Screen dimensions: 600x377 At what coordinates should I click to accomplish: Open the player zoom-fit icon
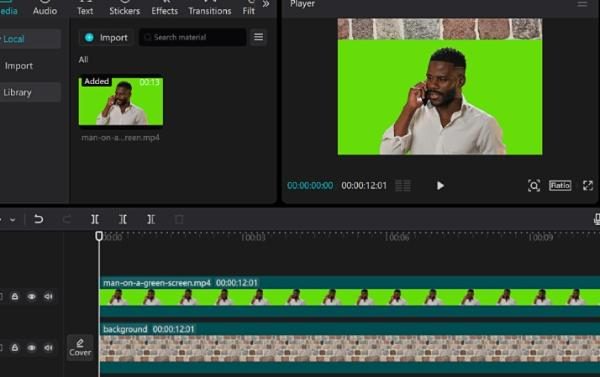pos(534,186)
